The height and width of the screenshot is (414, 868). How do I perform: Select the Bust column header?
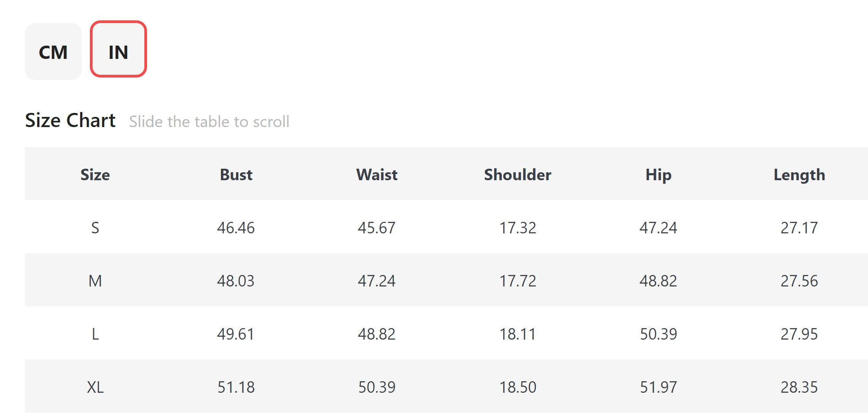236,175
